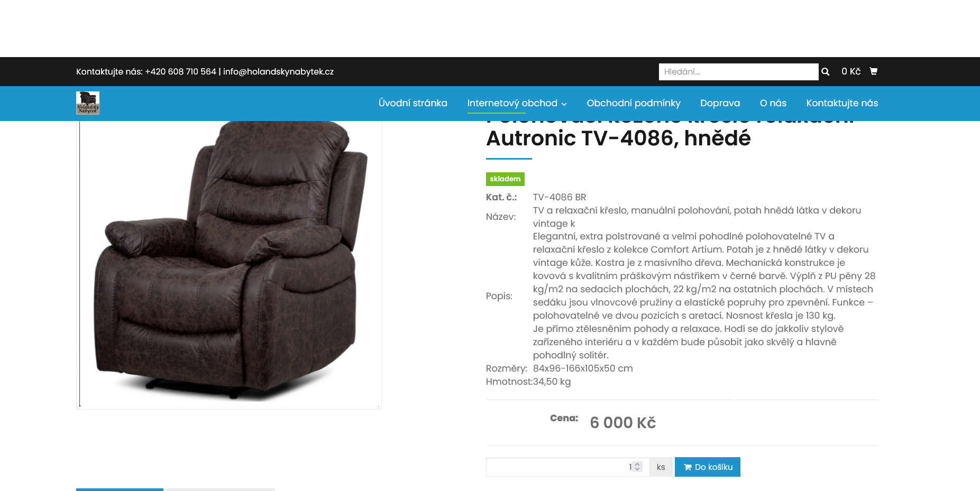Open the Doprava menu item
This screenshot has width=980, height=491.
click(720, 103)
